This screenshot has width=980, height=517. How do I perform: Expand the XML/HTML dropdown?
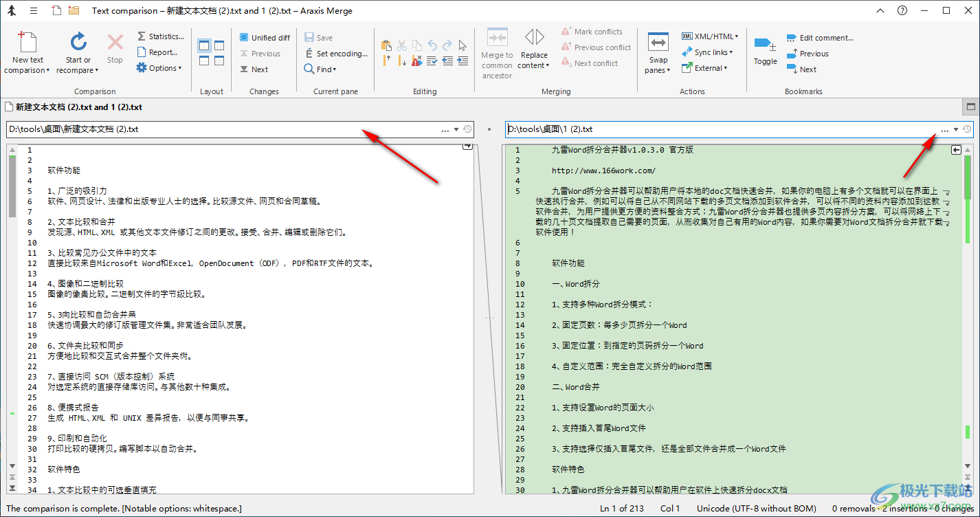710,36
